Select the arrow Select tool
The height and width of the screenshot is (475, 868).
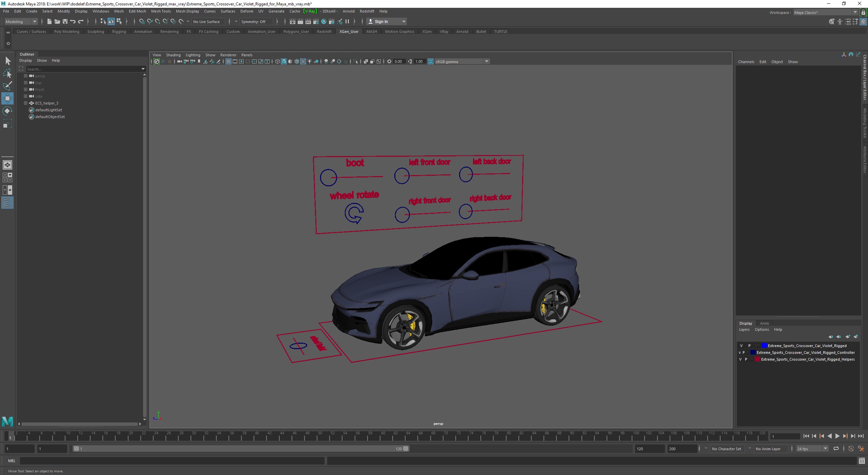pos(8,61)
